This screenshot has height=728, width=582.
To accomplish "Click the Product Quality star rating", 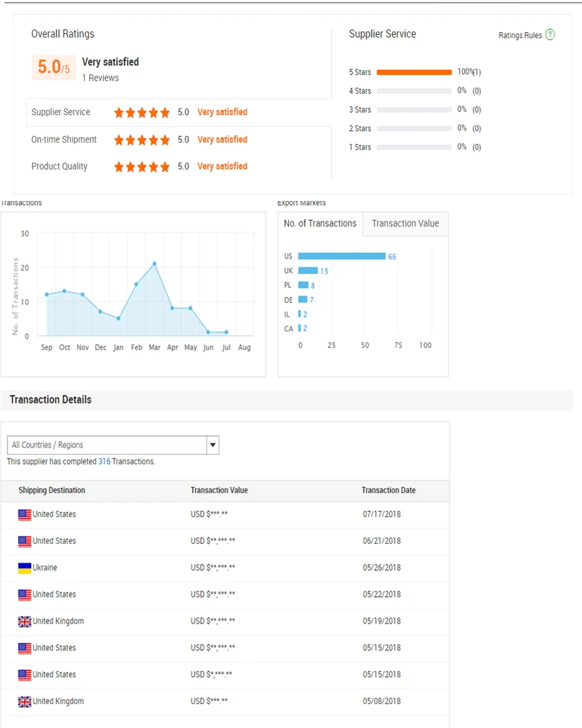I will [x=142, y=167].
